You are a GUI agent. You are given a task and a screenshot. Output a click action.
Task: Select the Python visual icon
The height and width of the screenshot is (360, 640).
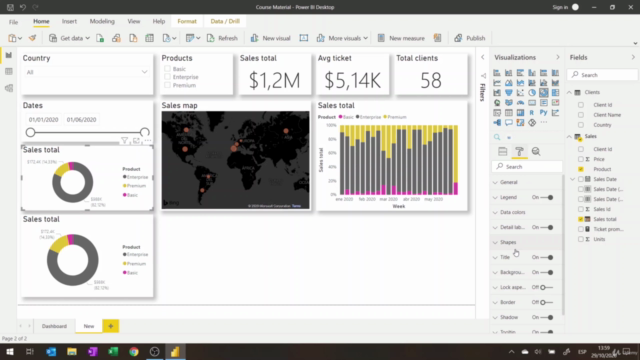point(544,113)
